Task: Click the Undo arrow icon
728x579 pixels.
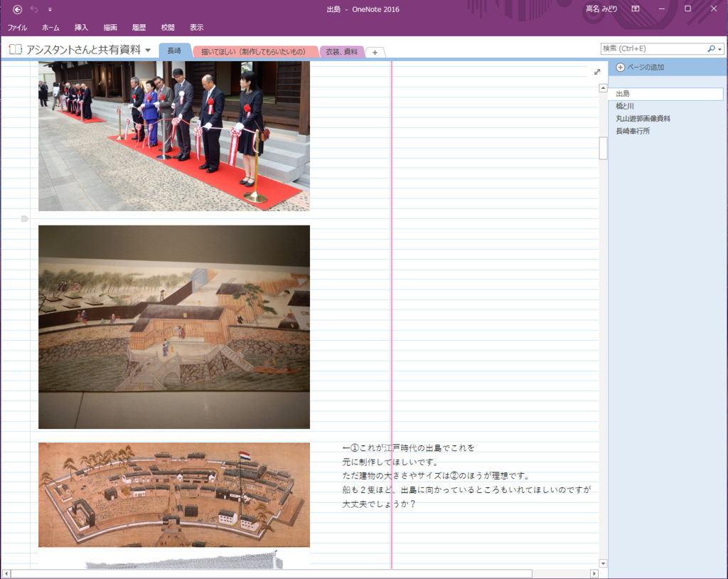Action: [34, 9]
